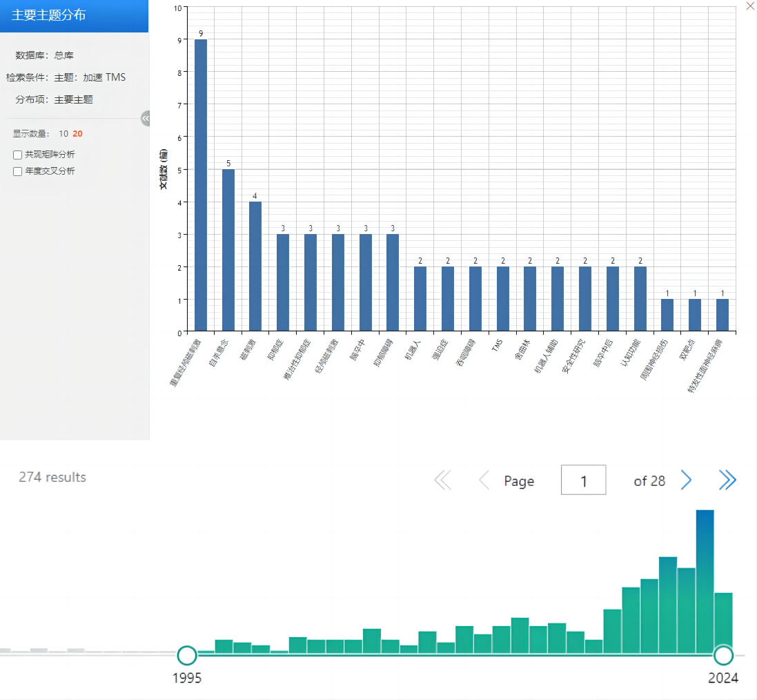Jump to last results page
This screenshot has width=757, height=700.
pos(727,480)
